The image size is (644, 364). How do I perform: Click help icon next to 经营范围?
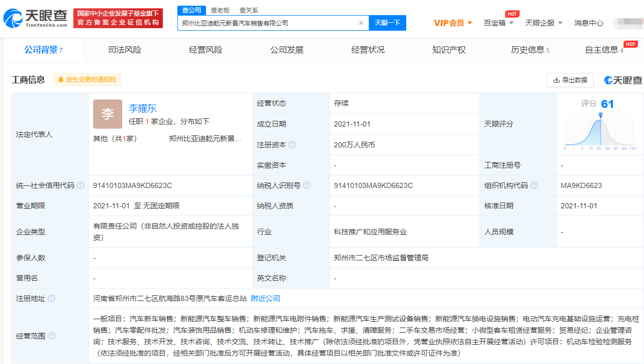point(51,336)
